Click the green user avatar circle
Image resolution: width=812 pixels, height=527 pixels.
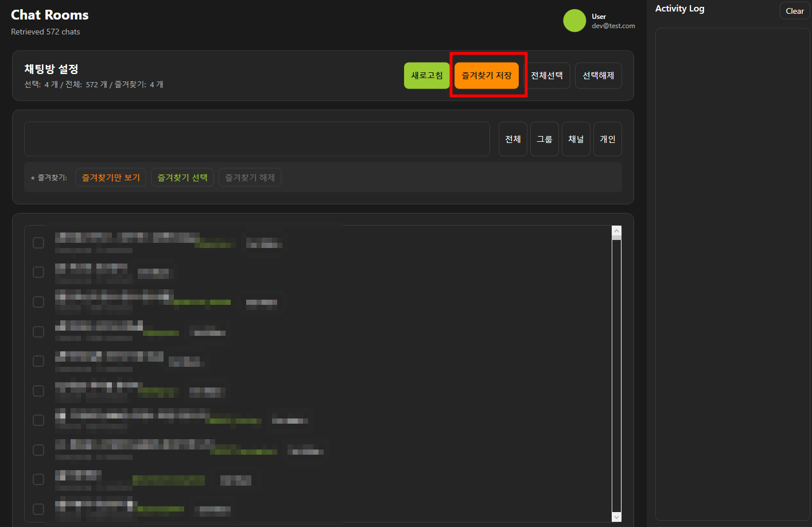point(574,21)
